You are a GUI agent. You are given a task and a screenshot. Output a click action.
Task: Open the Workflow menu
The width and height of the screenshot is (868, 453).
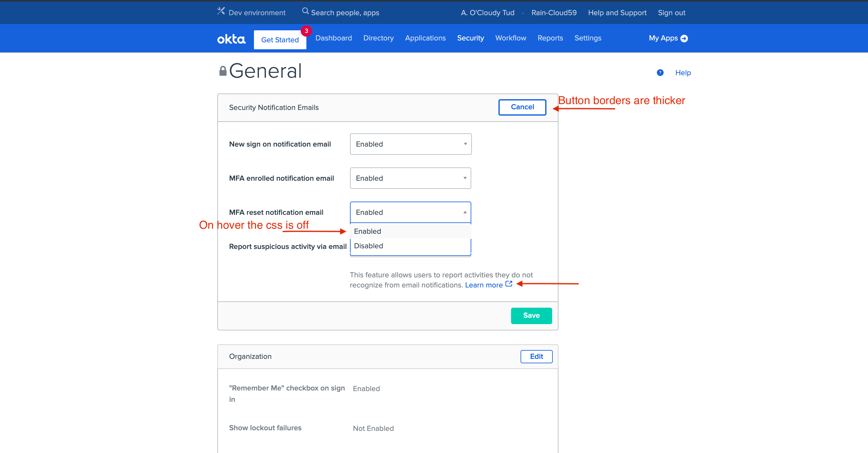(510, 38)
